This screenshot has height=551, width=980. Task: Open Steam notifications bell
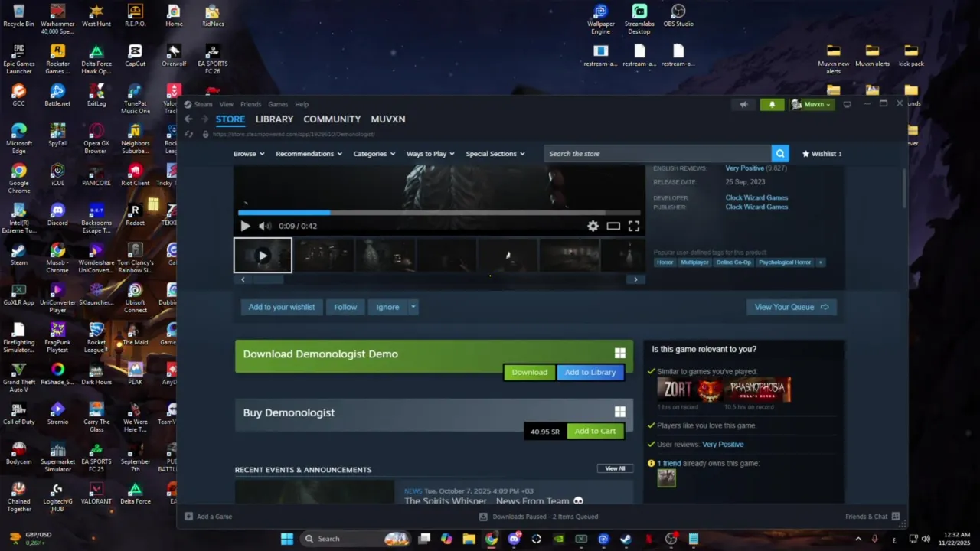pos(772,104)
